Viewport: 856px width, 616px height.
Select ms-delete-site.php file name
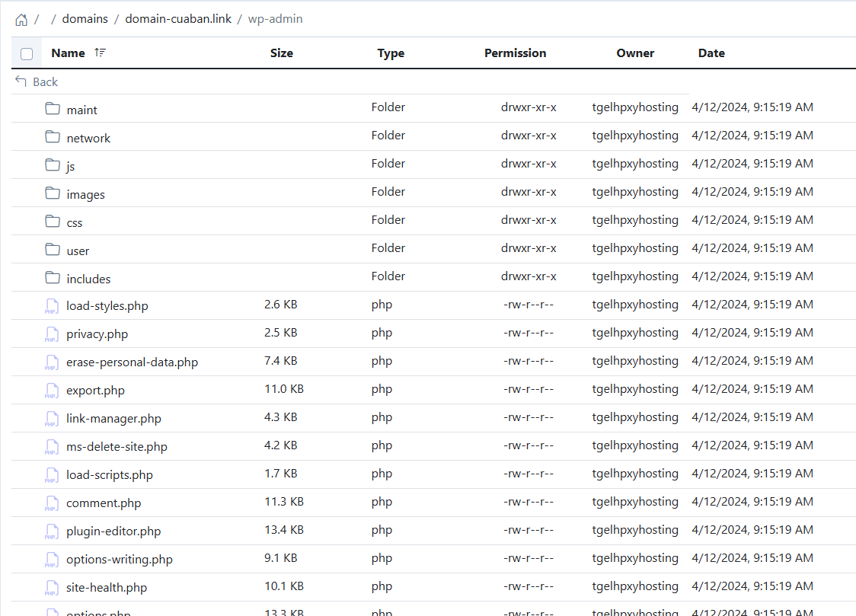pyautogui.click(x=117, y=447)
